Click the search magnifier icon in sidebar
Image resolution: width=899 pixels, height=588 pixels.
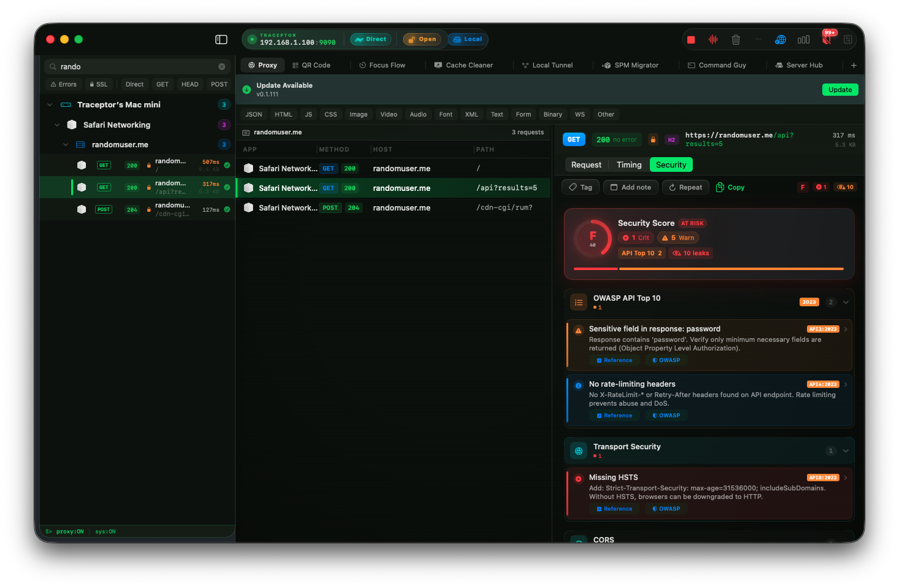tap(53, 66)
